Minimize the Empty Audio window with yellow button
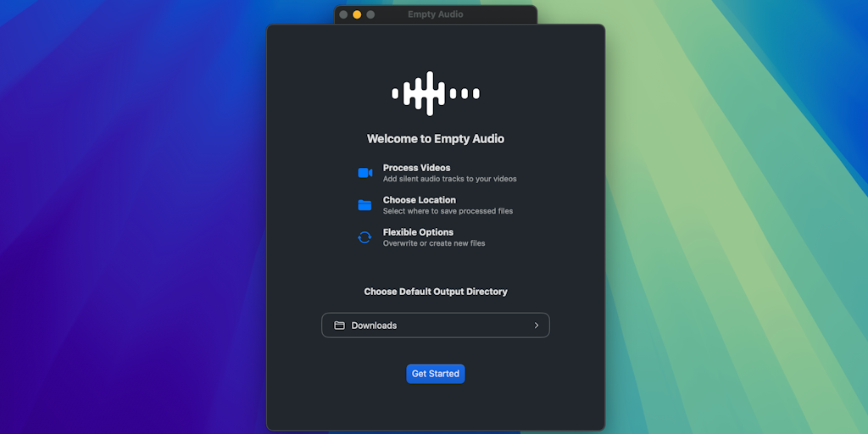This screenshot has width=868, height=434. 357,14
